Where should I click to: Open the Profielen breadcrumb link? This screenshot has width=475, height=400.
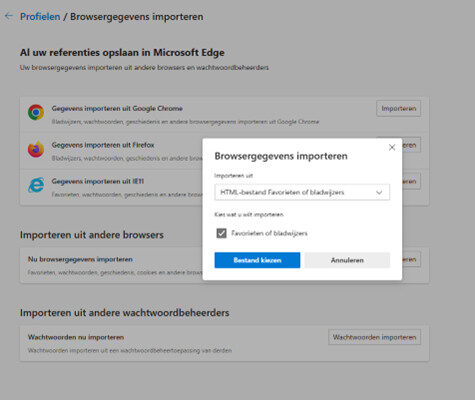tap(40, 17)
